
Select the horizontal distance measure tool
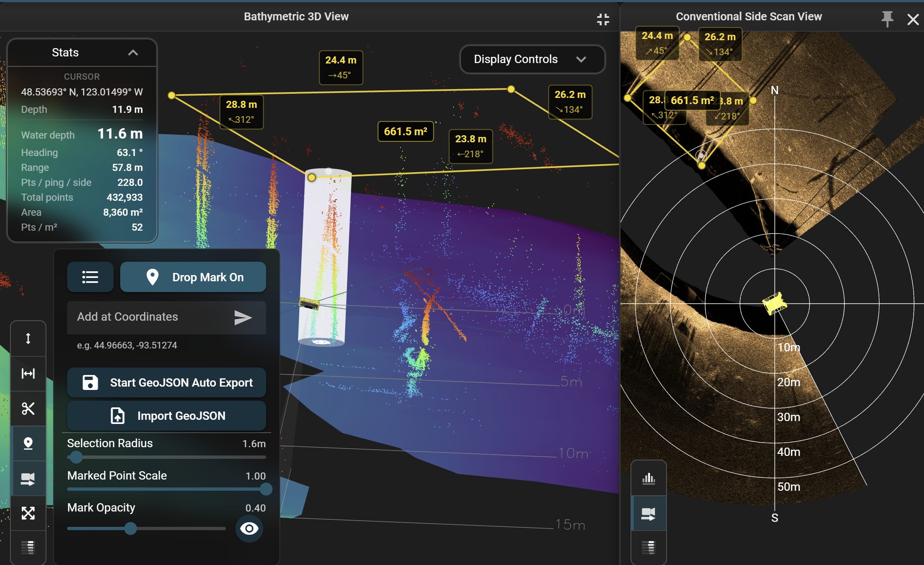(28, 373)
